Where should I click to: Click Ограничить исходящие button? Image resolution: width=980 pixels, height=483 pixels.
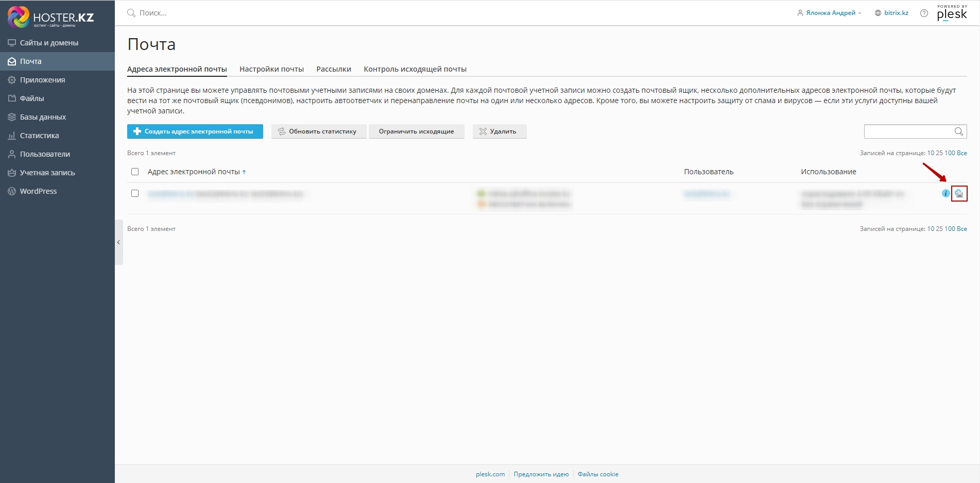pyautogui.click(x=417, y=131)
